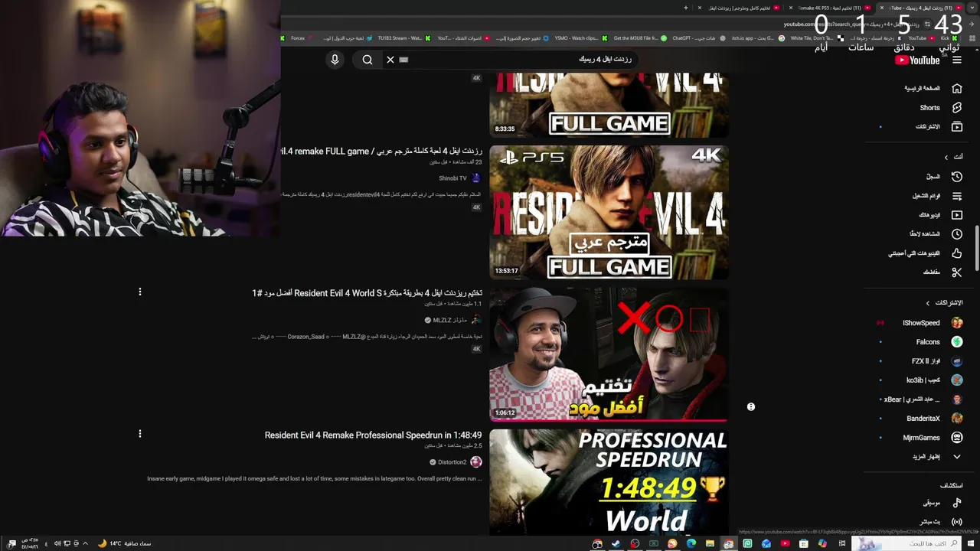Open the on-screen keyboard icon in search box
Viewport: 980px width, 551px height.
pos(404,60)
